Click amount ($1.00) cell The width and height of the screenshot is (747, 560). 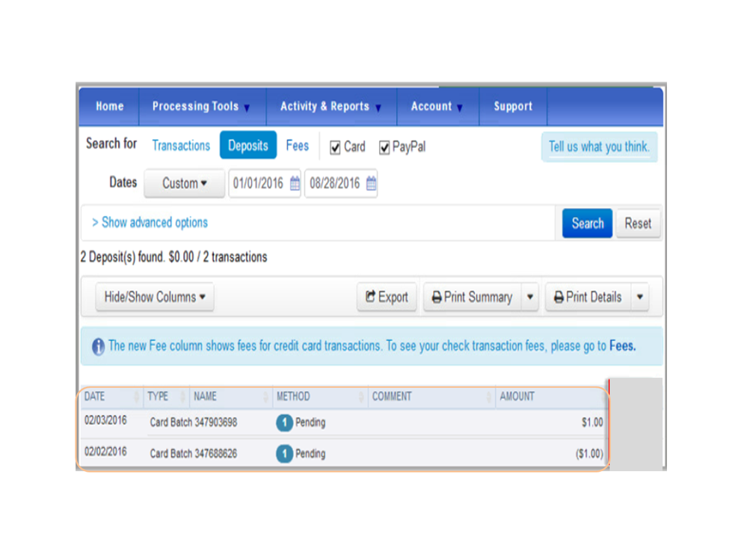point(589,454)
